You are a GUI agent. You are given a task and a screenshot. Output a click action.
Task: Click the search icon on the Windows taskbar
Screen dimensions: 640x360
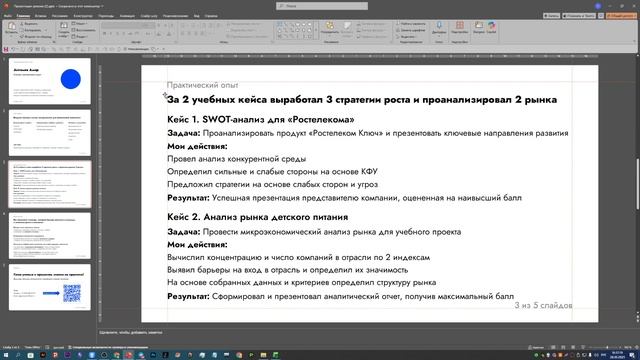[18, 356]
